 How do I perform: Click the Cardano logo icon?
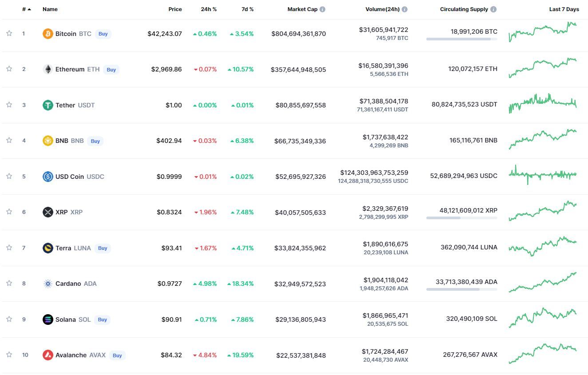(48, 284)
